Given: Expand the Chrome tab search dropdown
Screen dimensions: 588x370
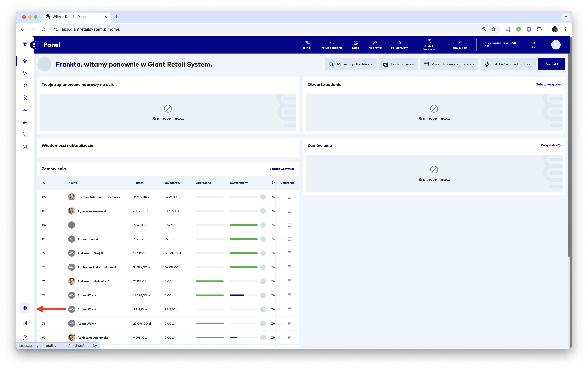Looking at the screenshot, I should click(x=566, y=17).
